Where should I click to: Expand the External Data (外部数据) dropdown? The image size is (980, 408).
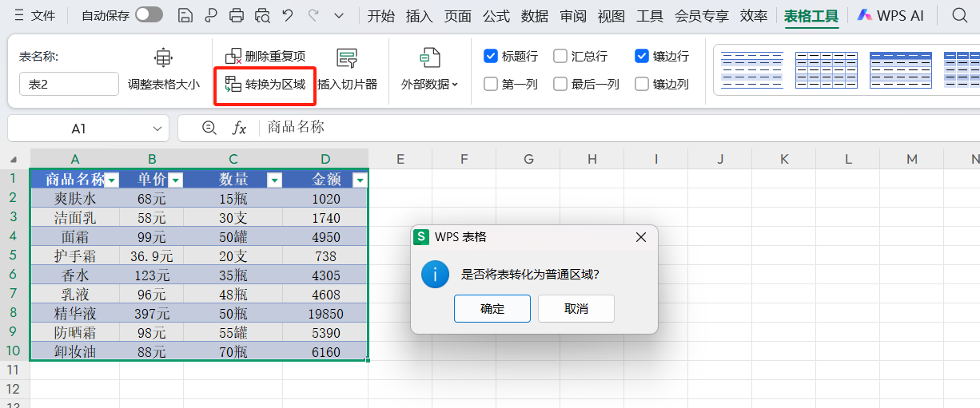(430, 84)
